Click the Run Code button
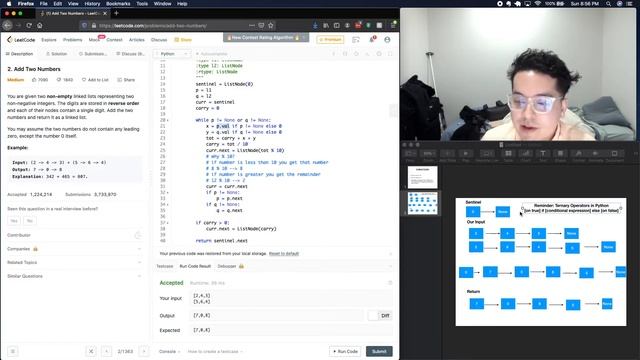Viewport: 640px width, 360px height. (x=345, y=351)
